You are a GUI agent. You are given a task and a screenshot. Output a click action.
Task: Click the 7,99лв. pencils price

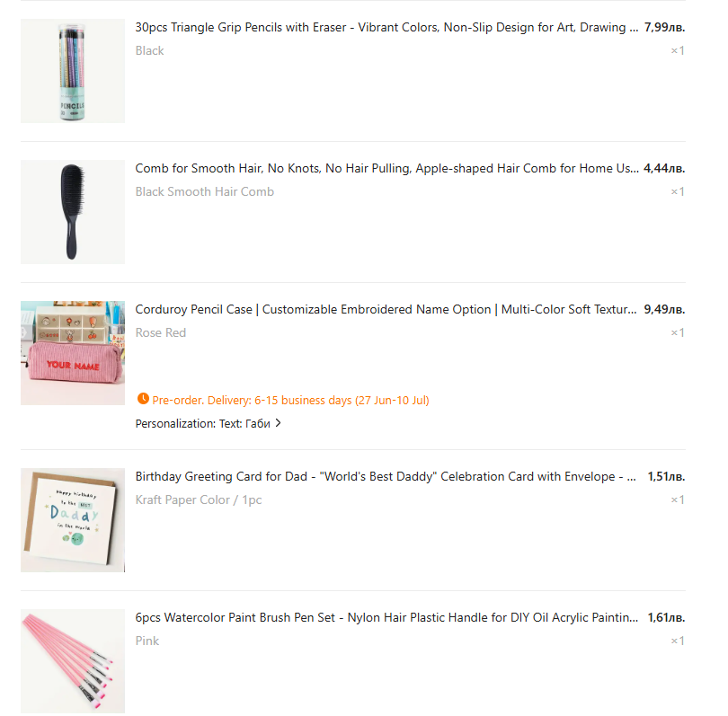(x=664, y=27)
